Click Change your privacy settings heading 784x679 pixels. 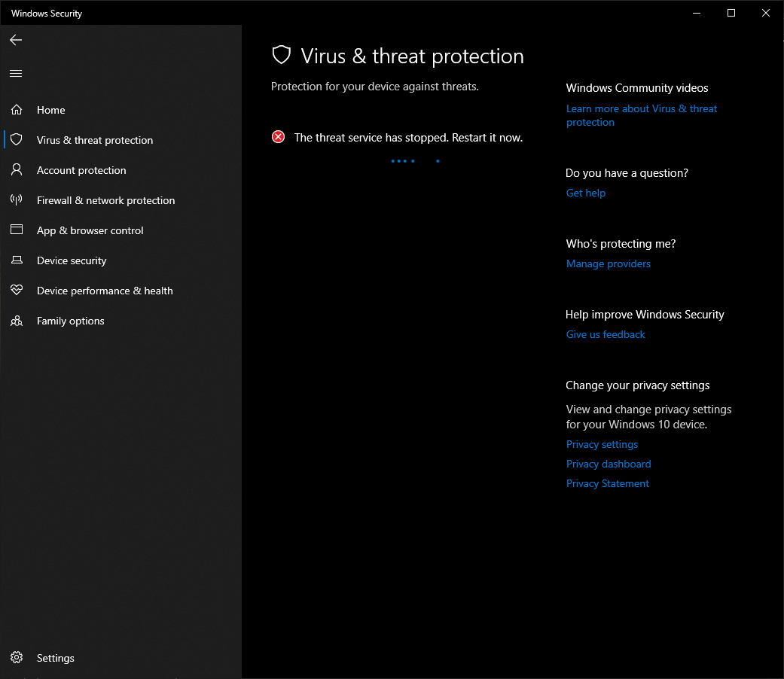click(x=637, y=385)
